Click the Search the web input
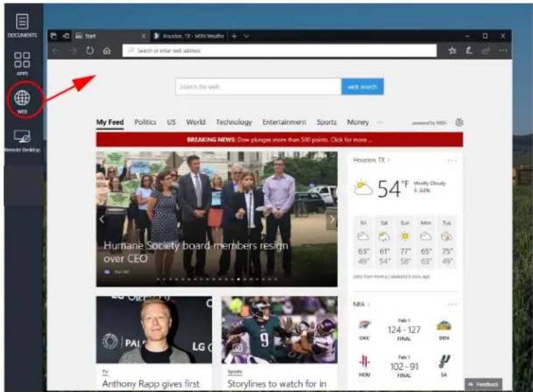Viewport: 533px width, 392px height. point(258,87)
